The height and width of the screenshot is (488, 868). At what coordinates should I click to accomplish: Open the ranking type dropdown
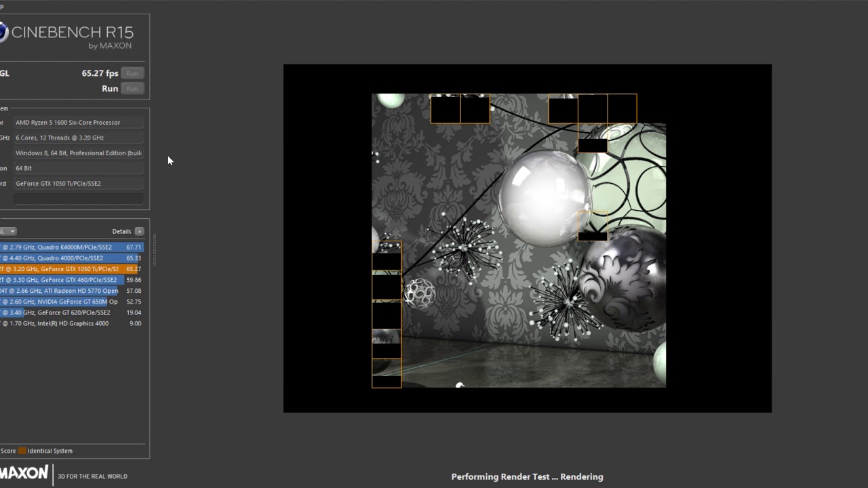(8, 231)
